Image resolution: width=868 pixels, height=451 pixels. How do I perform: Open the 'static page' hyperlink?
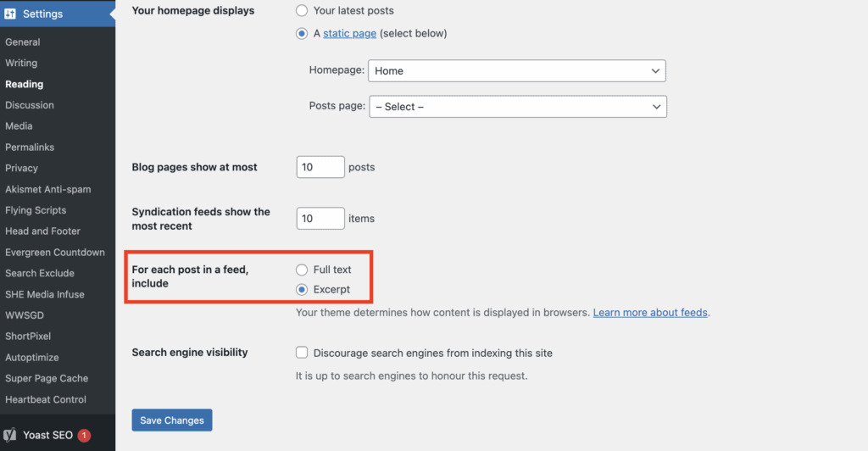pos(350,34)
